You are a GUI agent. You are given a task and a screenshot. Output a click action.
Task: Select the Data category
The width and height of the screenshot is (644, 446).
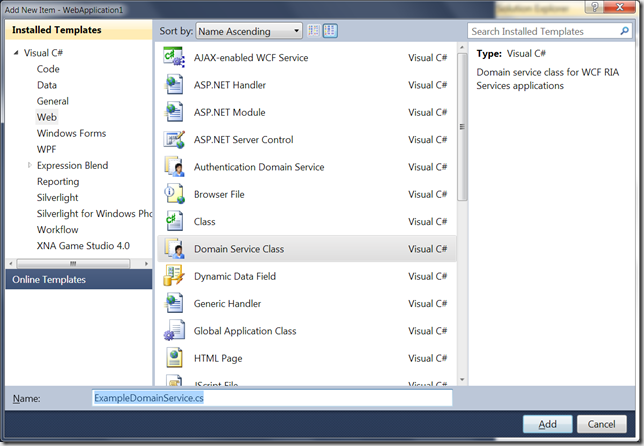[47, 85]
